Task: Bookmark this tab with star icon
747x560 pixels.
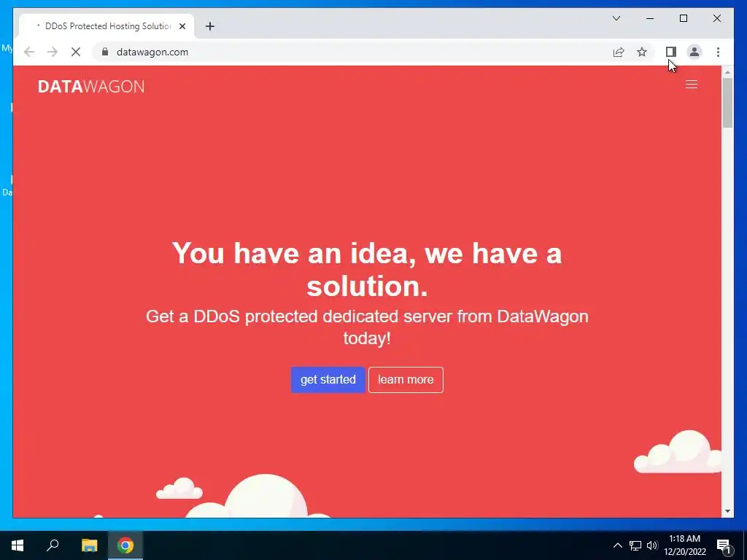Action: click(x=642, y=52)
